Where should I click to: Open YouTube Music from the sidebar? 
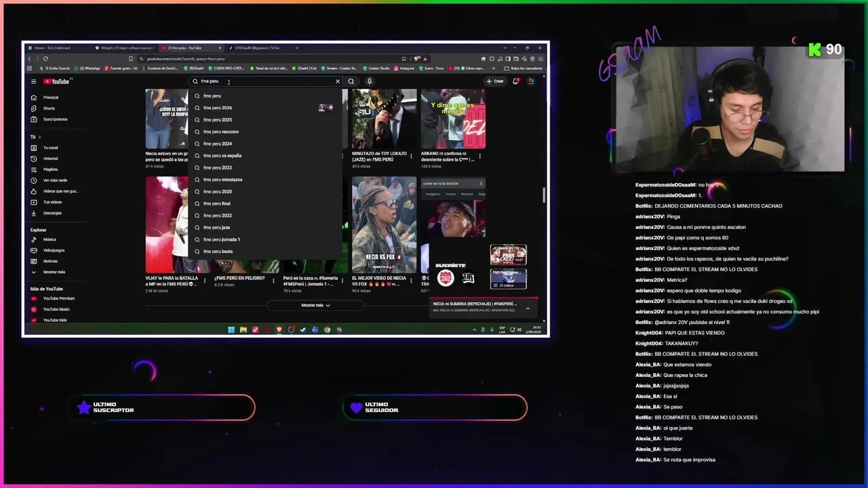point(56,309)
